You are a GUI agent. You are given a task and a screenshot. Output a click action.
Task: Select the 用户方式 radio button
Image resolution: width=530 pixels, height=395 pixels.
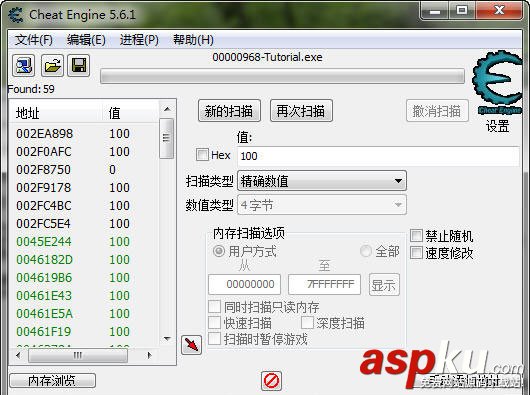coord(219,251)
